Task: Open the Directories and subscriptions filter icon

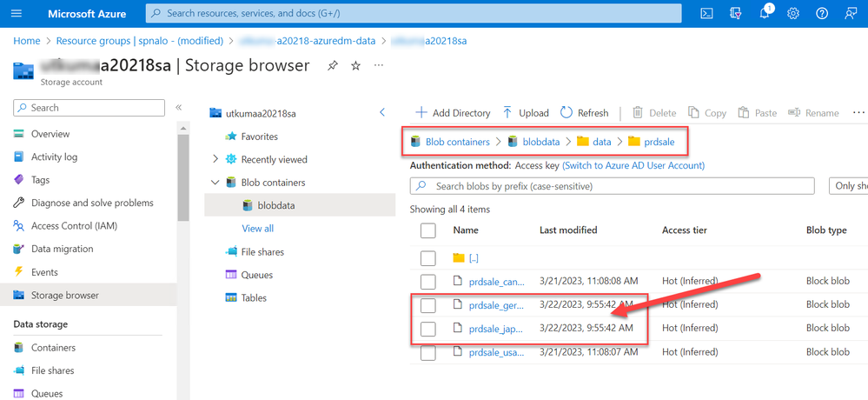Action: coord(735,14)
